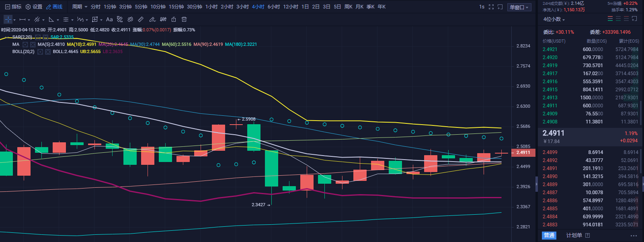Open 计划单 help question icon
Image resolution: width=644 pixels, height=242 pixels.
point(588,235)
